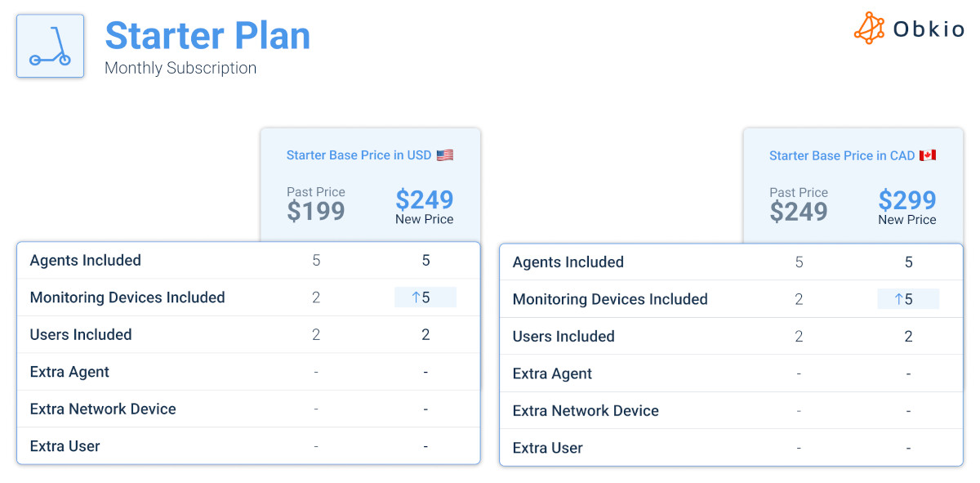The image size is (980, 483).
Task: Click the $199 past USD price
Action: point(316,211)
